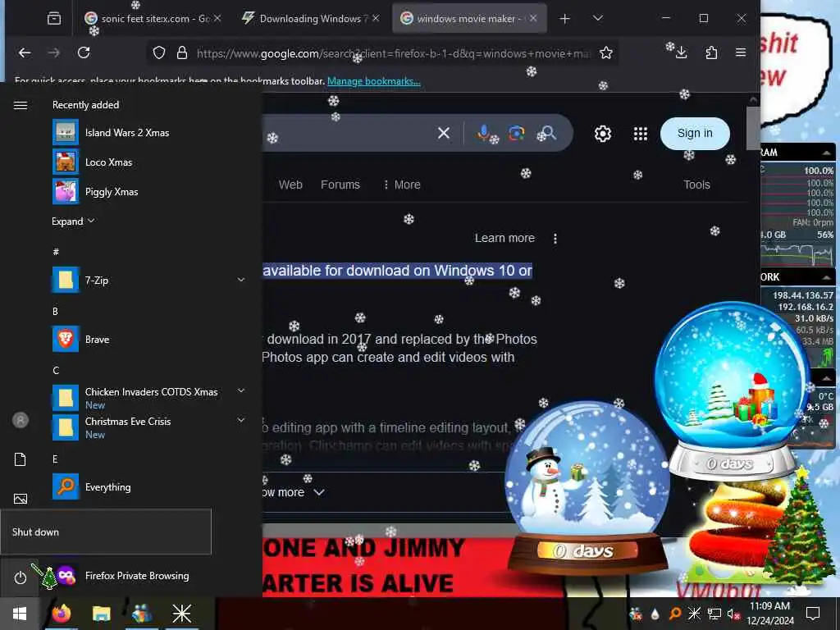Click the Learn more link
840x630 pixels.
[504, 238]
